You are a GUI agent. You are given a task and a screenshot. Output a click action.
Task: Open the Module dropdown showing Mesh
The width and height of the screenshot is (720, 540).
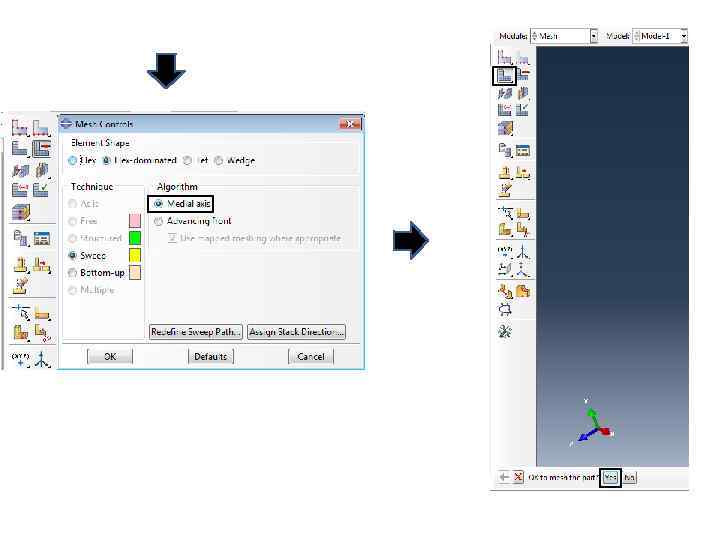(564, 36)
